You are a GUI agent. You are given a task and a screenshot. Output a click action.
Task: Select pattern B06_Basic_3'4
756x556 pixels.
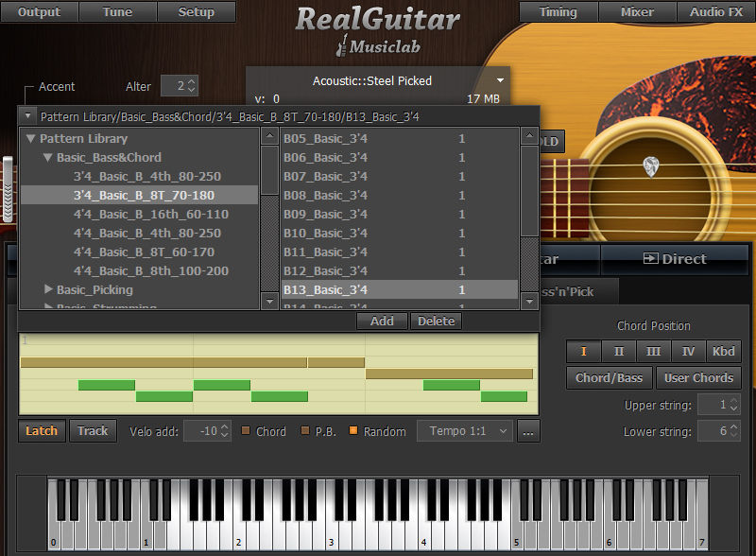click(x=399, y=157)
